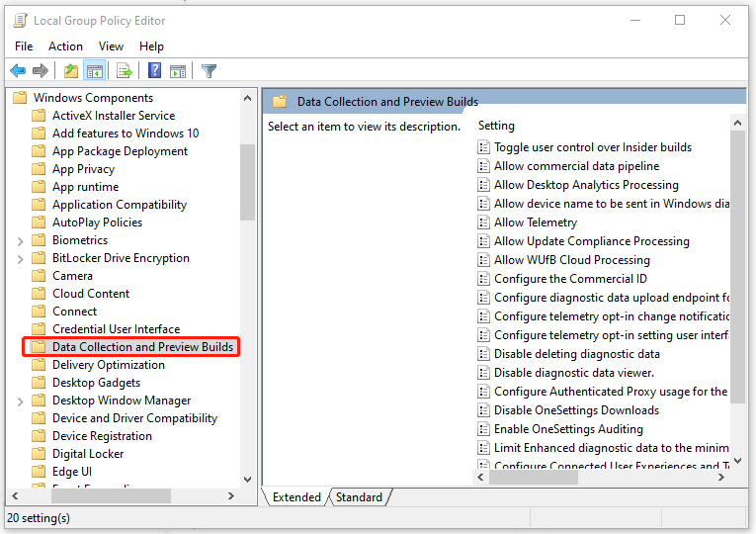Open the Help menu
Viewport: 756px width, 534px height.
151,46
